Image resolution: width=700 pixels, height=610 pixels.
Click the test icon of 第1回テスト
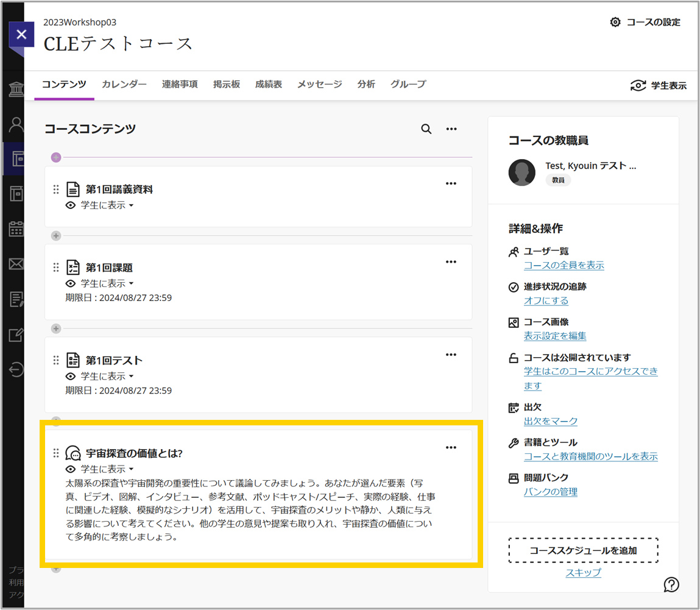click(72, 360)
